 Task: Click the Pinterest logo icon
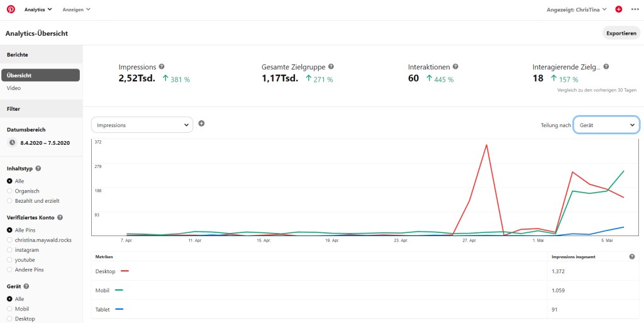pyautogui.click(x=11, y=9)
